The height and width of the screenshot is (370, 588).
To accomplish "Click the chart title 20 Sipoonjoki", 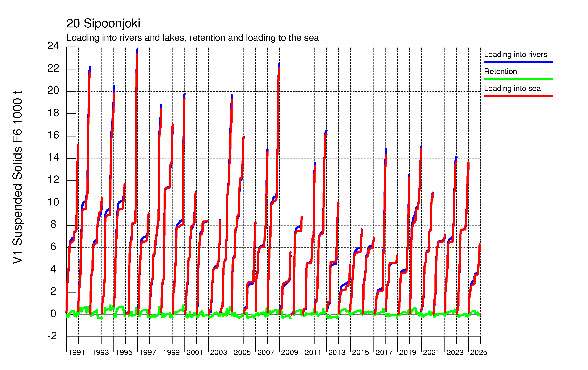I will point(103,24).
